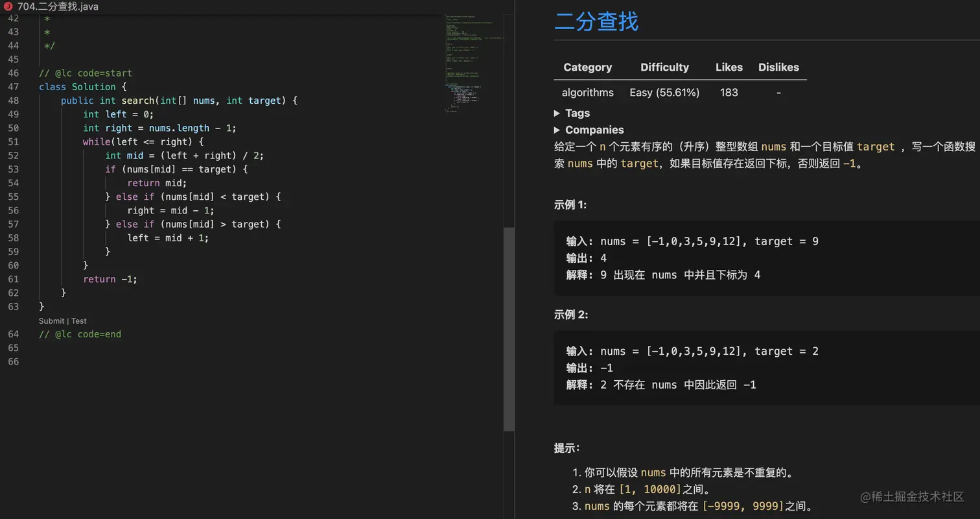The height and width of the screenshot is (519, 980).
Task: Click the search method name in code
Action: pos(137,101)
